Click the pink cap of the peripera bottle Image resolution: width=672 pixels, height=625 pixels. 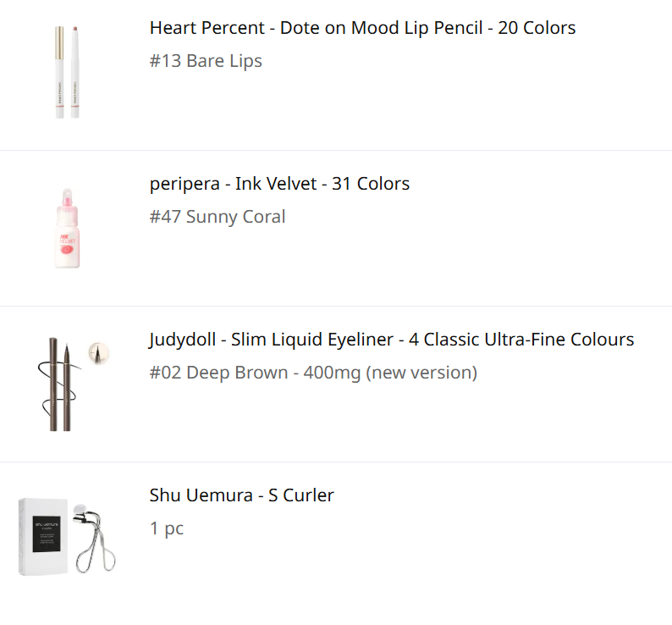click(68, 198)
